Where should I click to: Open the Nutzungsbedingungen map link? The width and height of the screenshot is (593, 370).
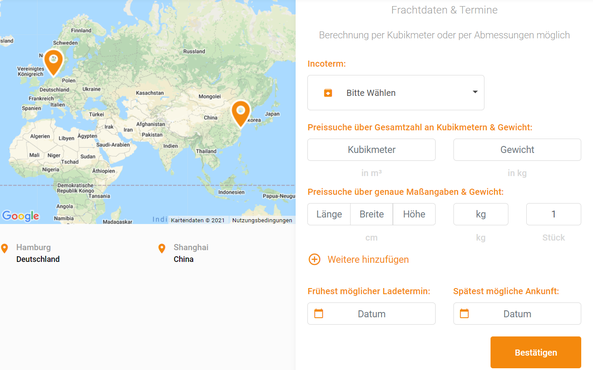click(262, 220)
